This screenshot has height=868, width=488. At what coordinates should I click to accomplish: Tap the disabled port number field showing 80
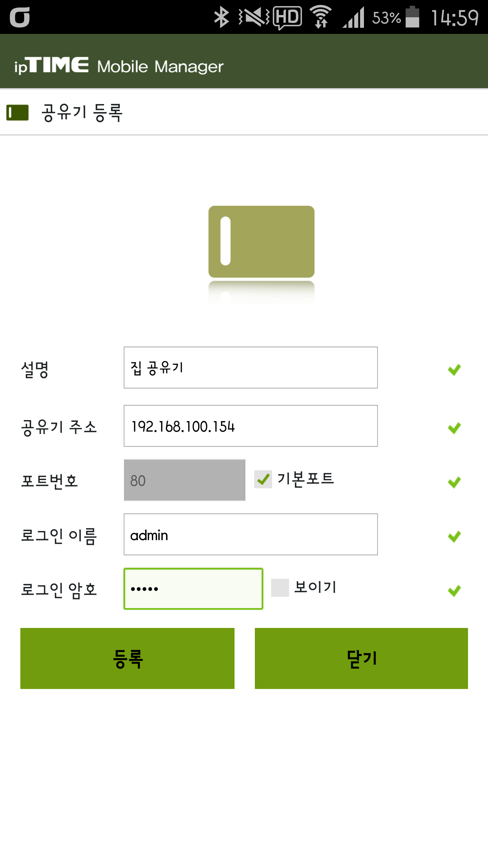(185, 480)
